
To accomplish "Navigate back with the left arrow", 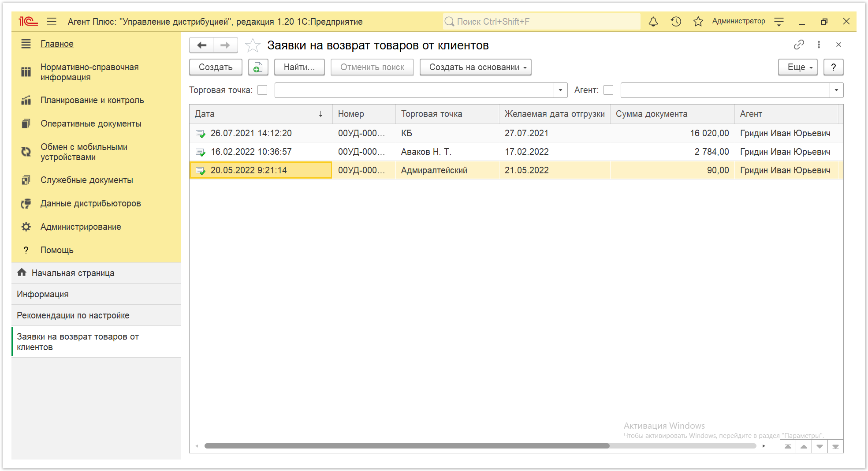I will pyautogui.click(x=202, y=45).
